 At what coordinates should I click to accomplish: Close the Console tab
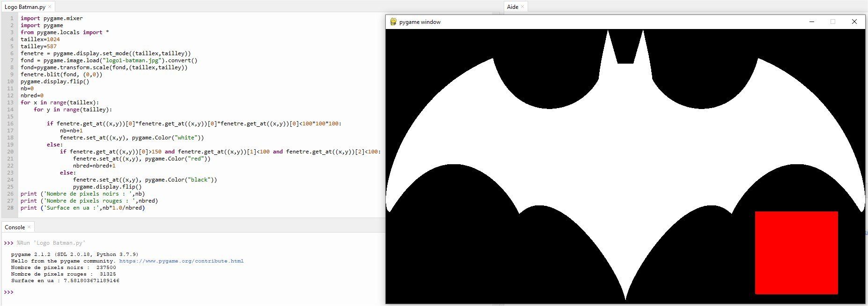click(x=29, y=227)
